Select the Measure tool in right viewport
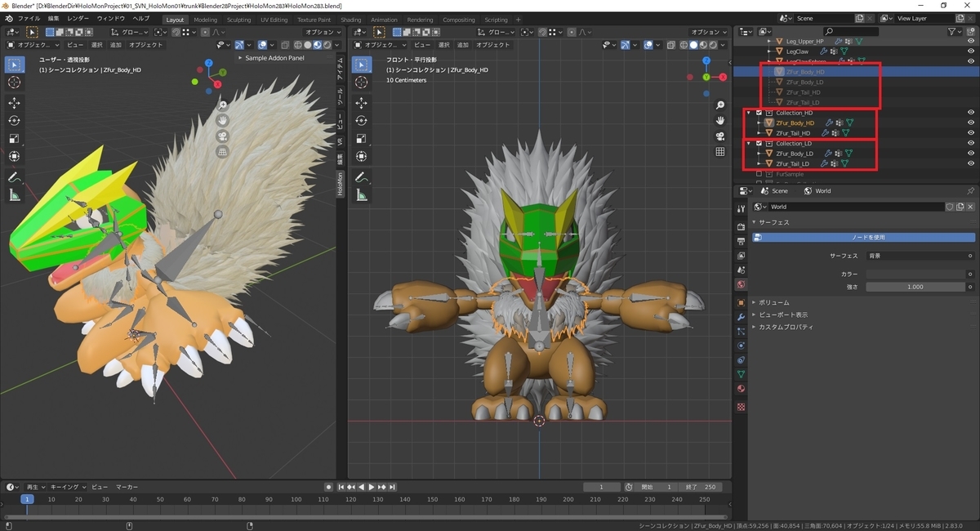980x531 pixels. pos(362,195)
